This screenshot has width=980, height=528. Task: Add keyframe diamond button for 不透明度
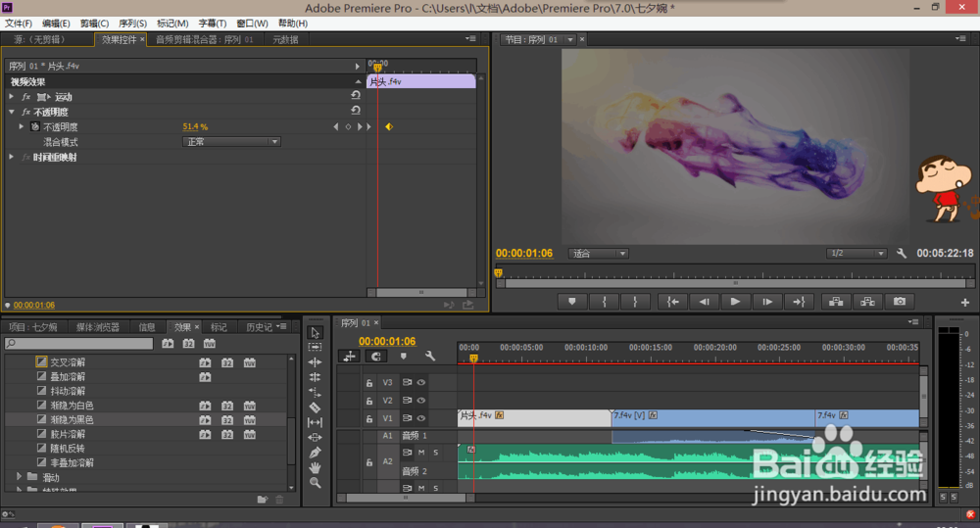tap(348, 126)
